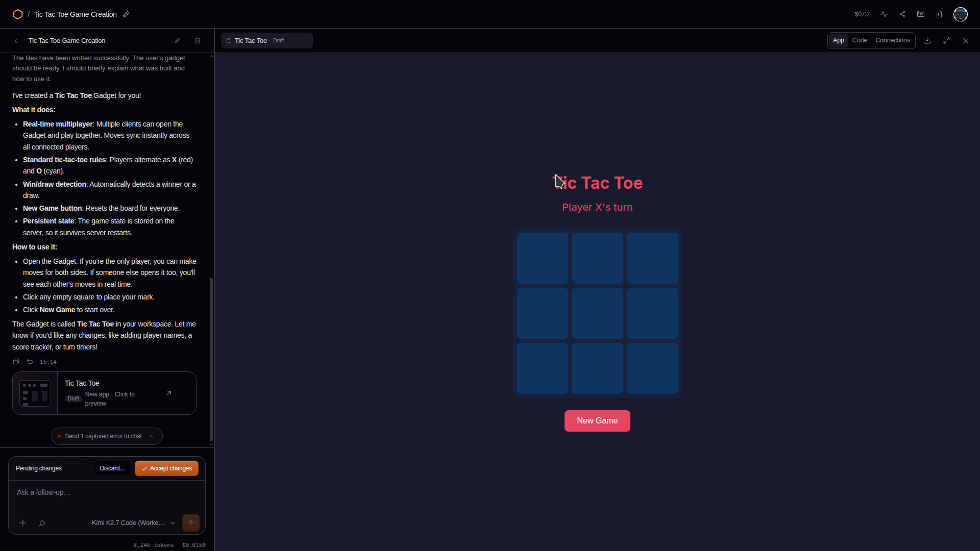
Task: Click the Tic Tac Toe game heading
Action: (x=597, y=183)
